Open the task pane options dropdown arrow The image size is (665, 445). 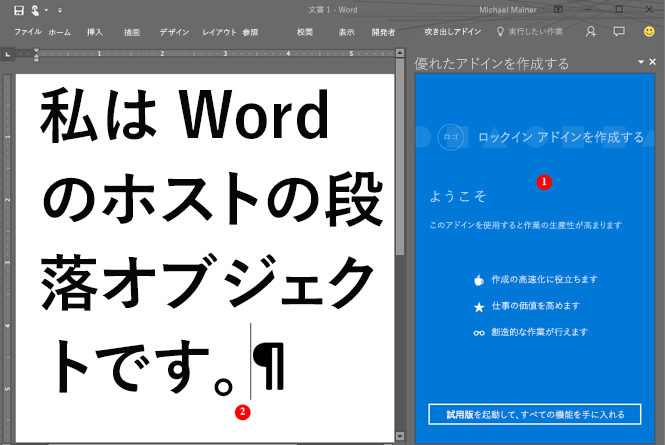tap(640, 62)
